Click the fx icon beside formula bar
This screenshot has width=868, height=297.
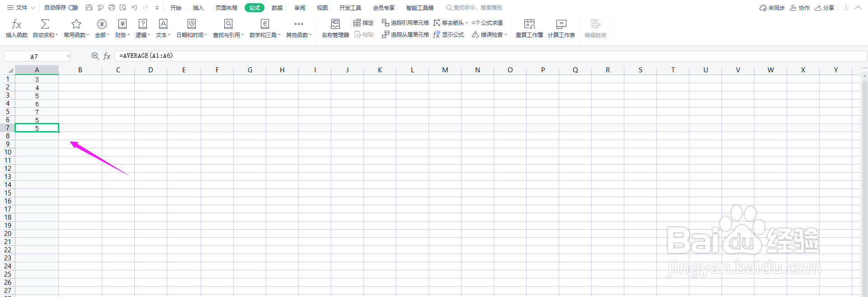[107, 56]
